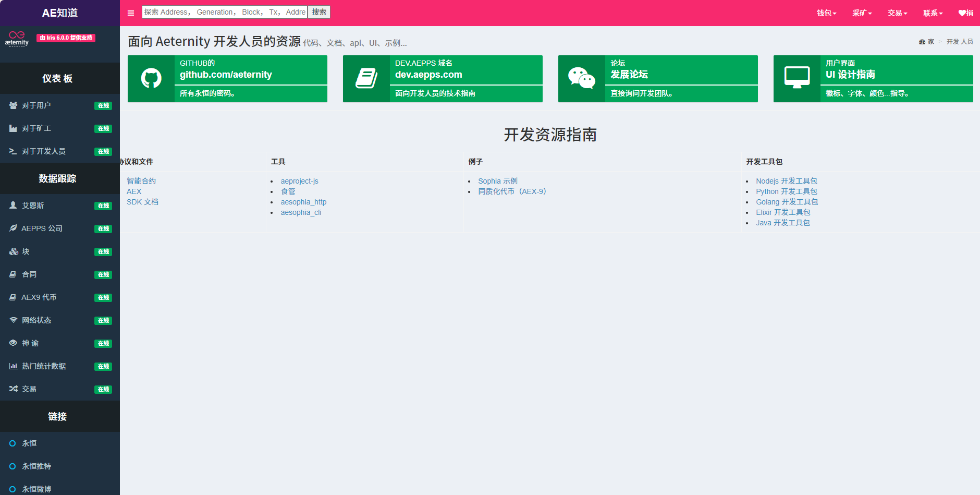Click the AE知道 site title

point(60,13)
